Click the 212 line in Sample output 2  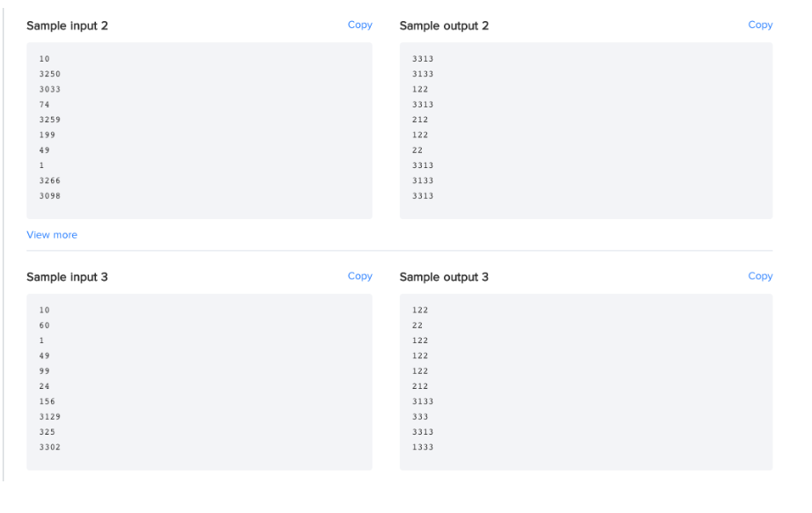coord(420,120)
